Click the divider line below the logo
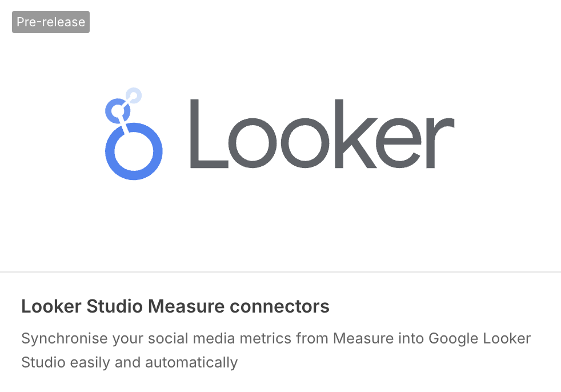561x392 pixels. click(280, 272)
